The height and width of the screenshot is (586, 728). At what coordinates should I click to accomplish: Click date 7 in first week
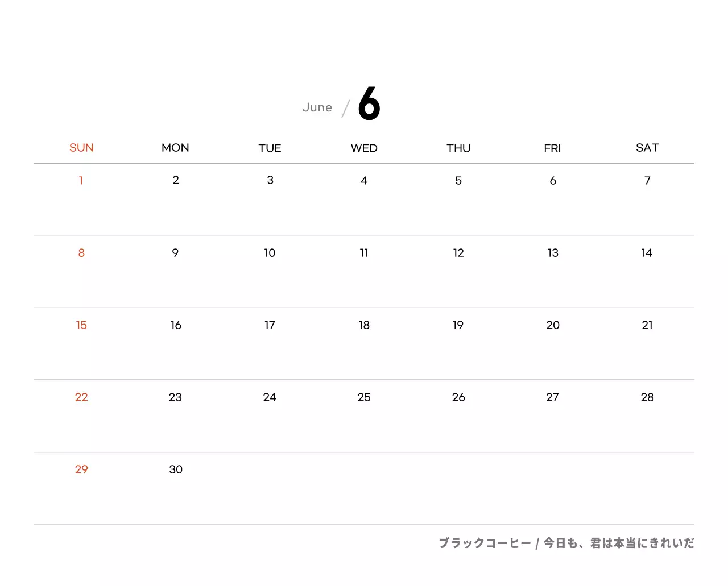[647, 181]
